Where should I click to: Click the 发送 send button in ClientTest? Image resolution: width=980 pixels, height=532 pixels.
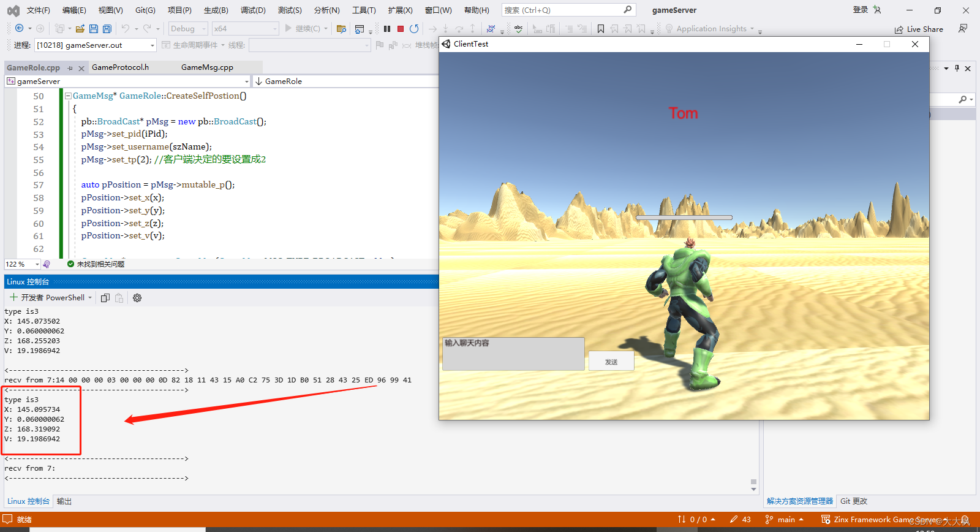[x=611, y=361]
